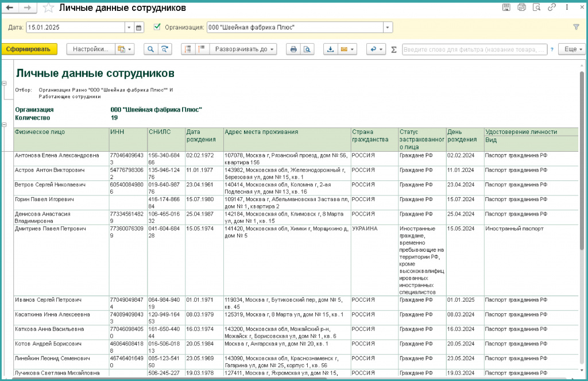Add report to favorites with the star
The width and height of the screenshot is (588, 381).
coord(48,8)
